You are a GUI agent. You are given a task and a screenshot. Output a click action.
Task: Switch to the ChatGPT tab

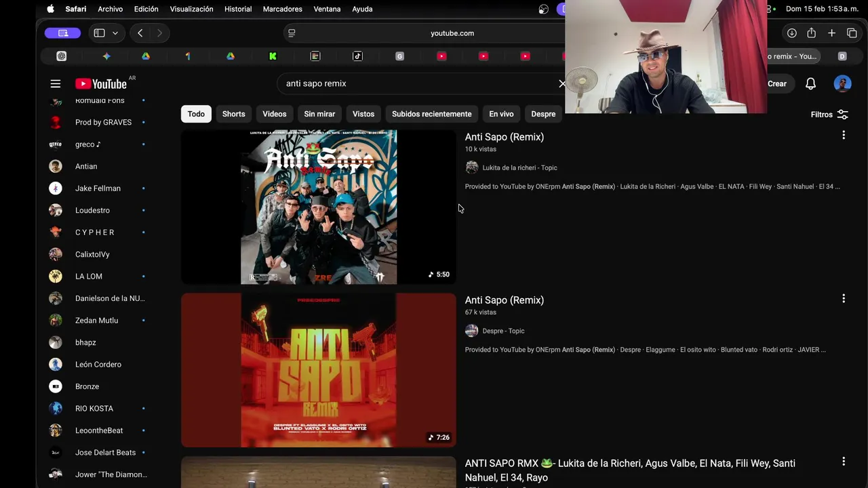[x=62, y=56]
